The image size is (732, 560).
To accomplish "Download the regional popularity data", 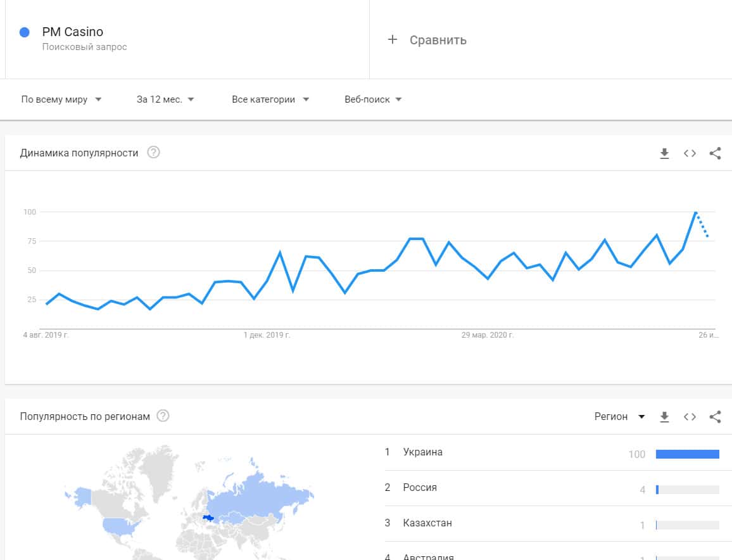I will click(664, 417).
